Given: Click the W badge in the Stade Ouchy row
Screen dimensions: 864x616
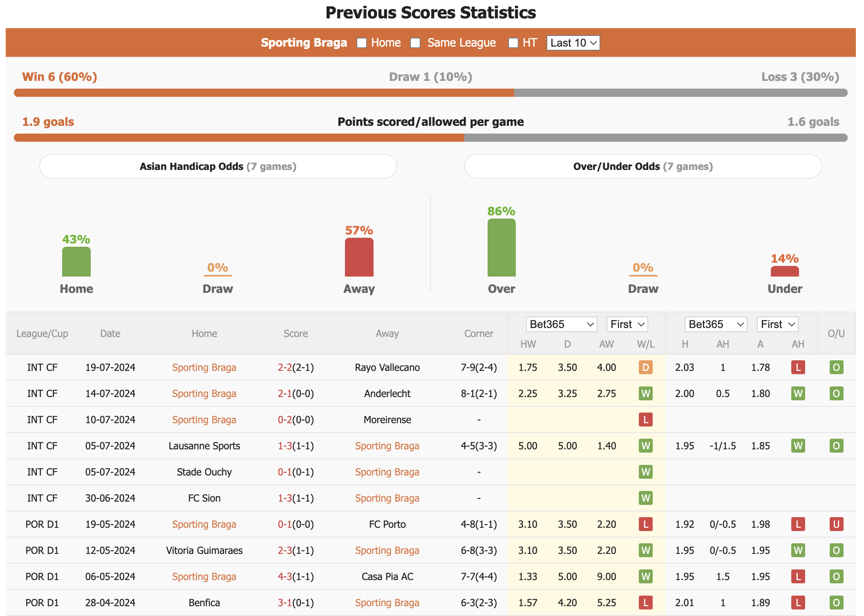Looking at the screenshot, I should 646,472.
